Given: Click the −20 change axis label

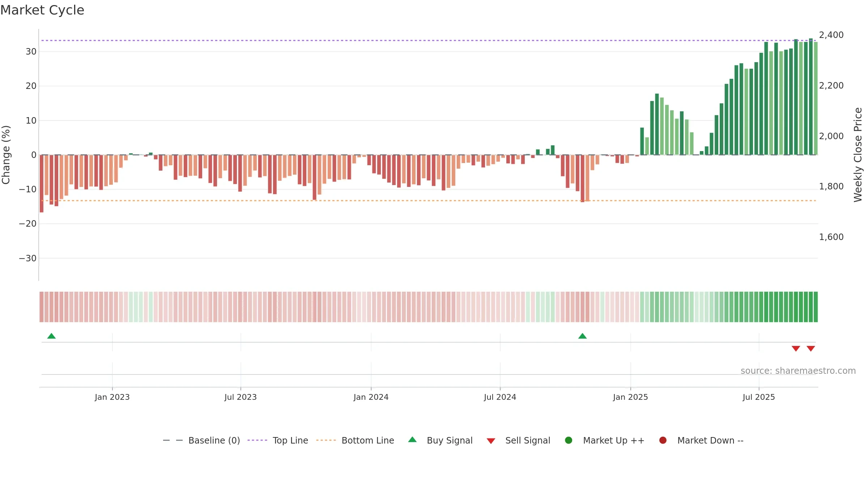Looking at the screenshot, I should click(x=28, y=224).
